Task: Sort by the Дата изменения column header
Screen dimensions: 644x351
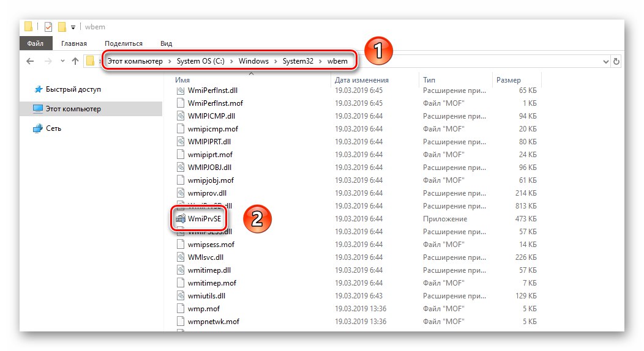Action: 361,80
